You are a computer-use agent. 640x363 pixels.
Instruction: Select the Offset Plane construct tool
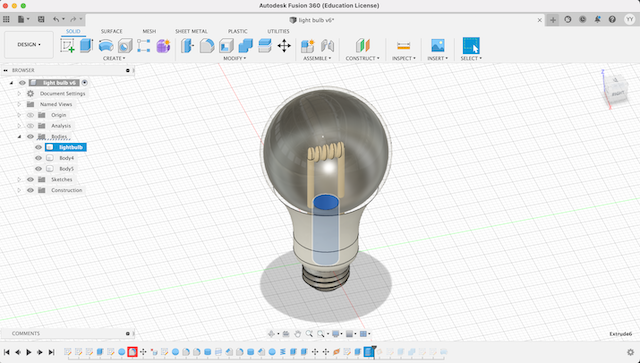[362, 45]
